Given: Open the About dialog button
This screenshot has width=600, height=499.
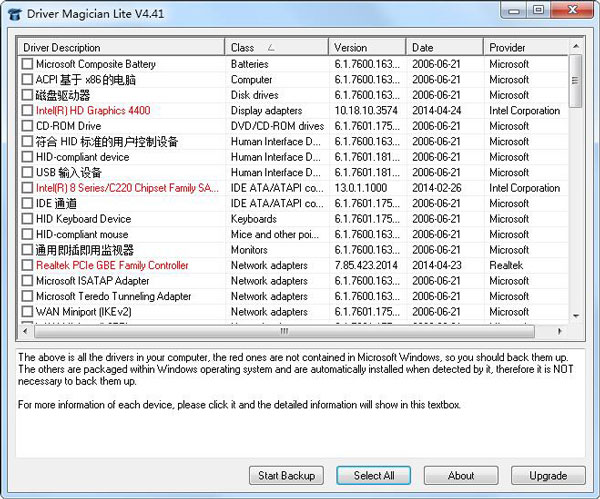Looking at the screenshot, I should 461,475.
